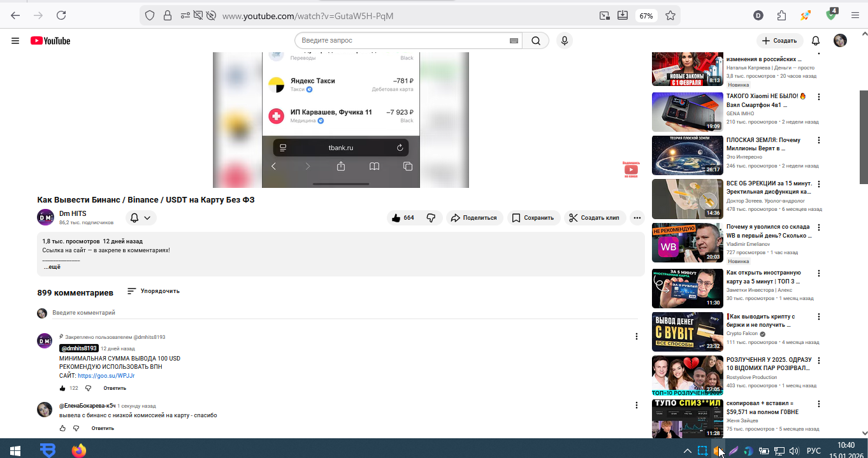Image resolution: width=868 pixels, height=458 pixels.
Task: Bookmark this page with the star
Action: [x=670, y=15]
